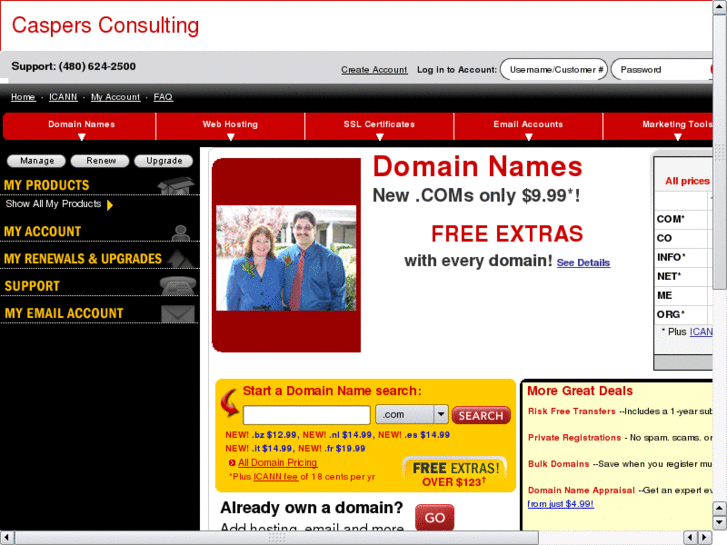Click MY EMAIL ACCOUNT heading
Screen dimensions: 727x545
click(64, 314)
